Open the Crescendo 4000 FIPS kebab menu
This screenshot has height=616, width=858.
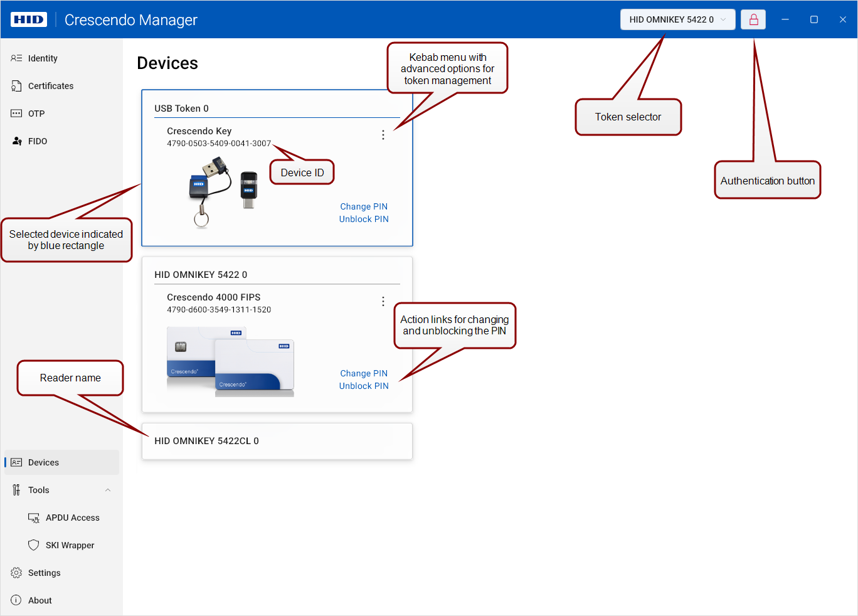coord(383,302)
